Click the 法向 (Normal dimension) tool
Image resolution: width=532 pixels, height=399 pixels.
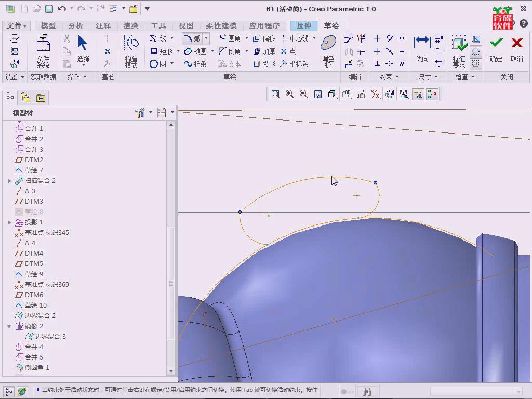[x=422, y=49]
